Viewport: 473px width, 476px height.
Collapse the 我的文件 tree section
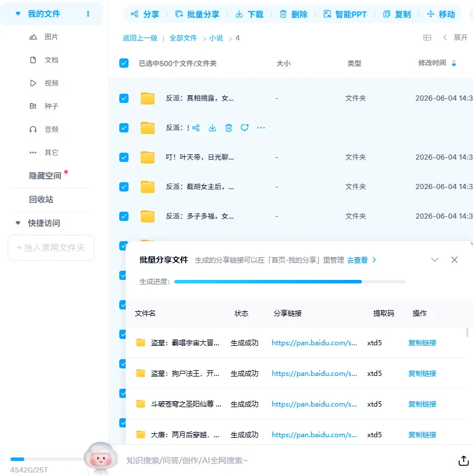tap(18, 14)
